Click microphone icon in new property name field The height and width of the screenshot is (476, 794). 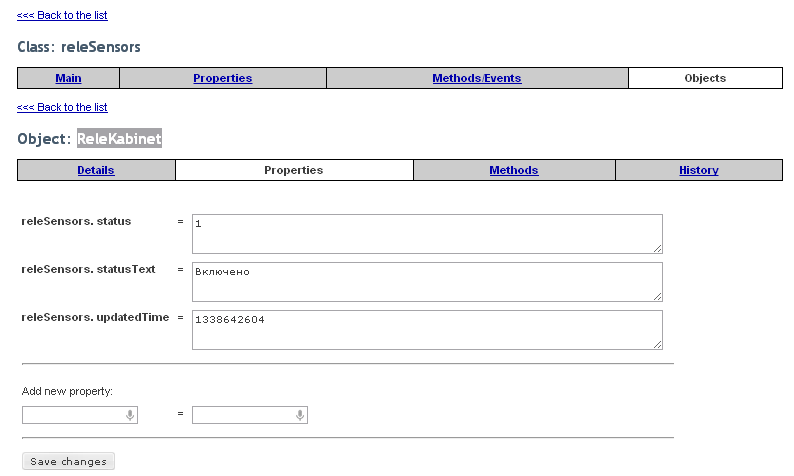coord(130,415)
